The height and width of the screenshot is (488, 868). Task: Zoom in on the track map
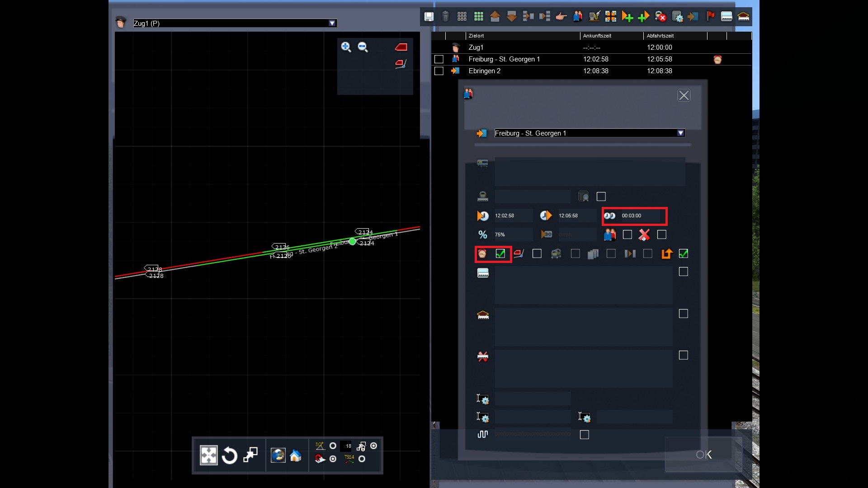click(346, 47)
